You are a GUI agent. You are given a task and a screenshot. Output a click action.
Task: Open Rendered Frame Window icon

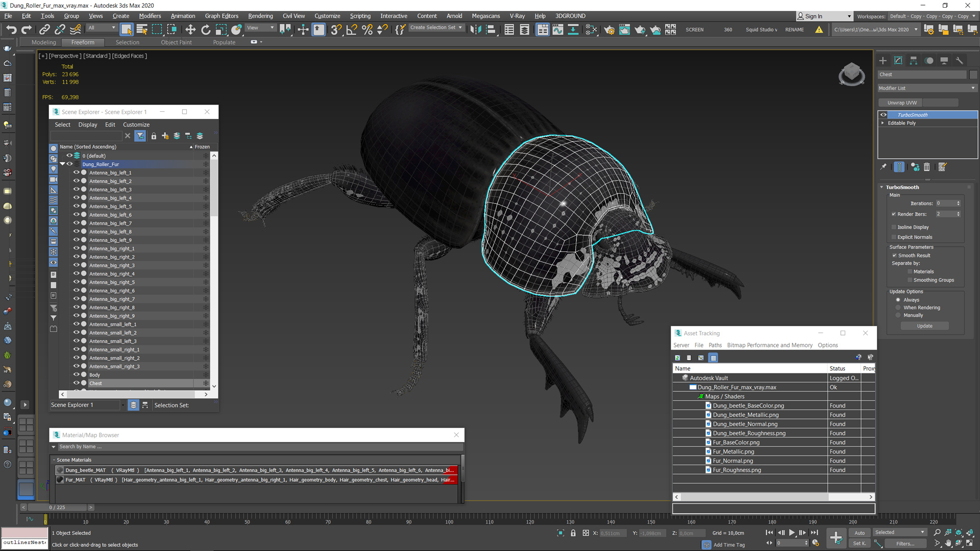[x=624, y=30]
